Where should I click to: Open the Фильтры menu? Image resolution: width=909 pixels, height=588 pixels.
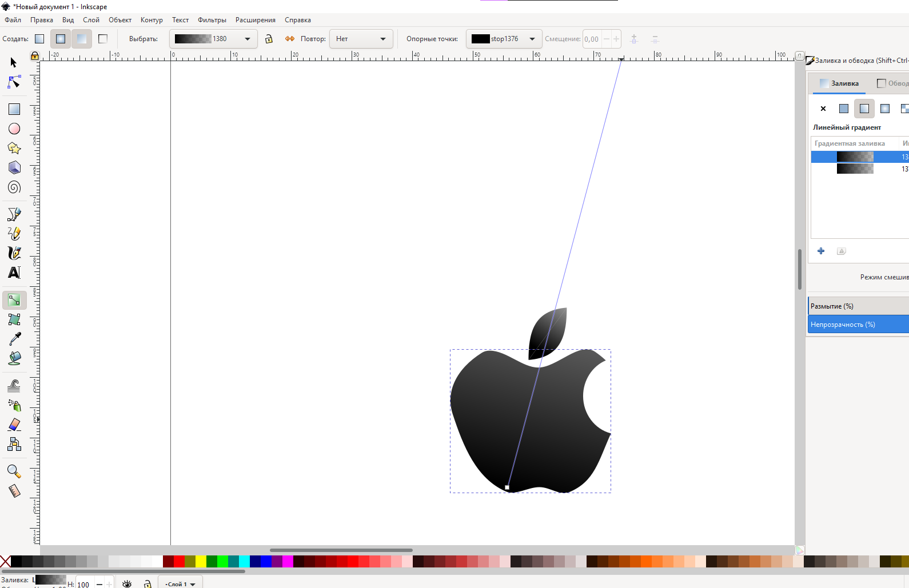(212, 20)
